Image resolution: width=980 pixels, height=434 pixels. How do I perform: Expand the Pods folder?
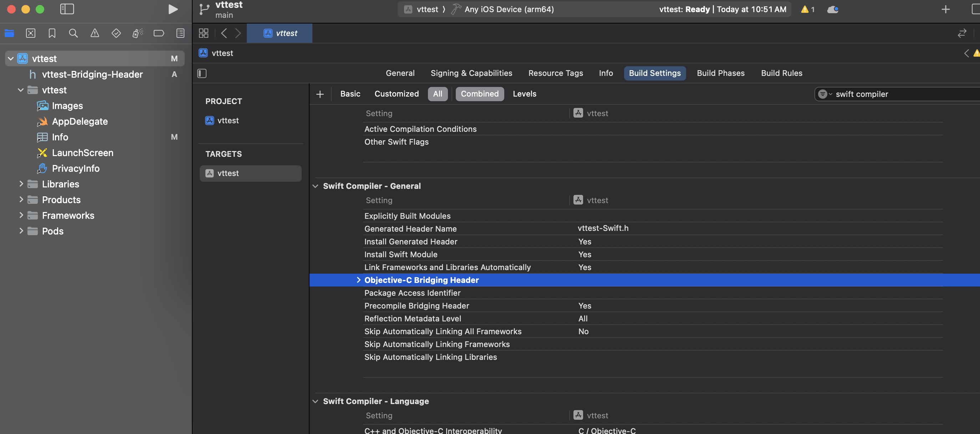[21, 231]
